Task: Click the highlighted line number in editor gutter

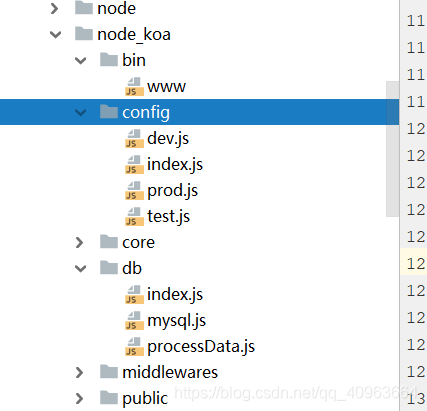Action: coord(415,264)
